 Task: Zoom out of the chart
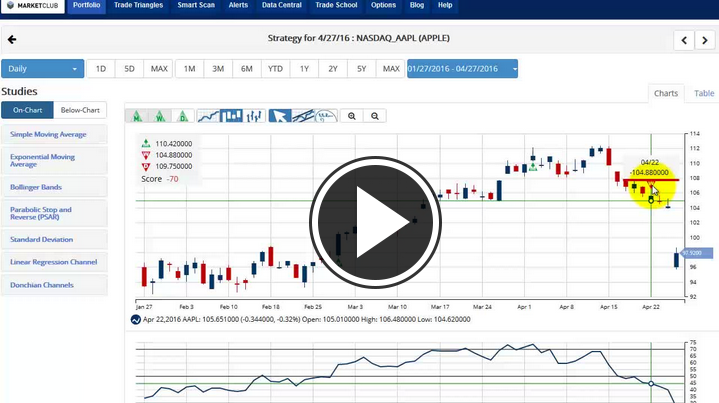[x=375, y=116]
